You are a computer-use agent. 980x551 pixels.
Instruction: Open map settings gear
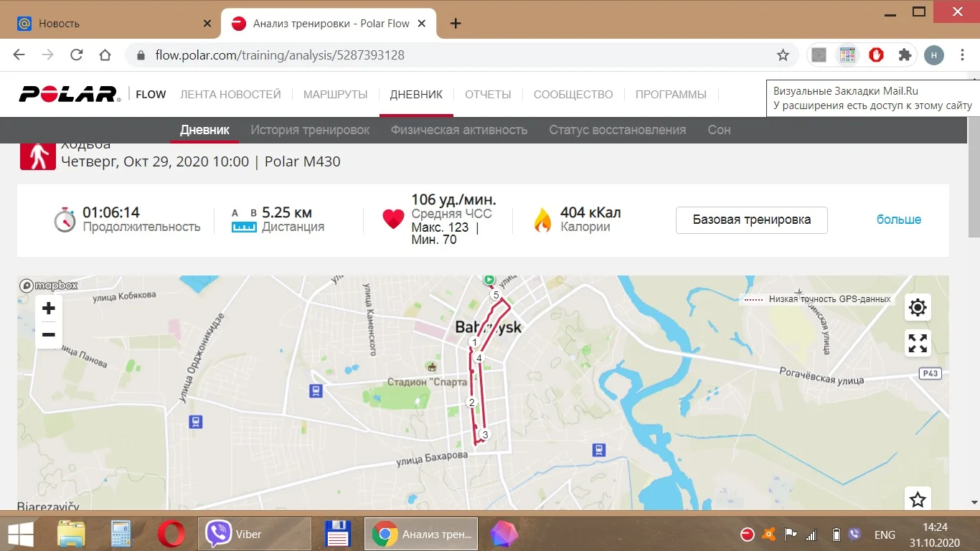pos(918,308)
